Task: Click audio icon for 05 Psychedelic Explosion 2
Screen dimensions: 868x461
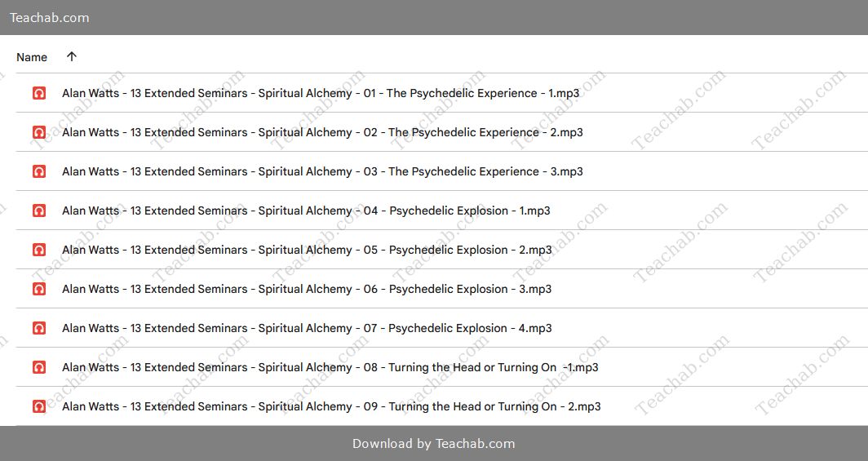Action: pyautogui.click(x=39, y=250)
